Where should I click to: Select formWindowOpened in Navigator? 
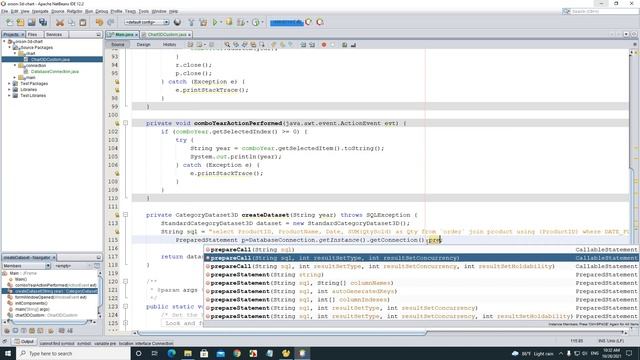click(47, 297)
